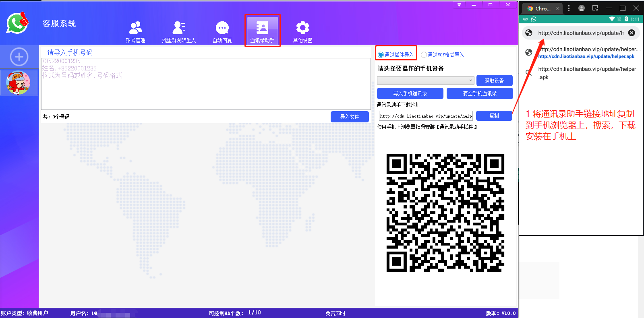Click the battery icon in phone status bar

click(x=626, y=19)
